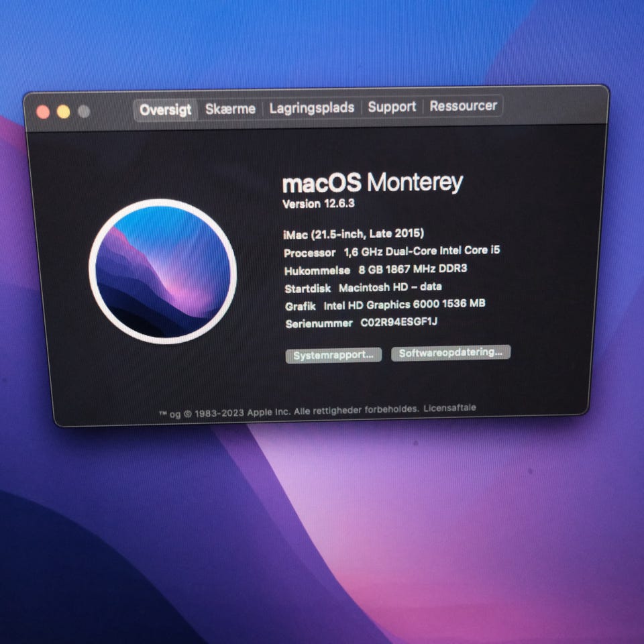The image size is (644, 644).
Task: Click the Startdisk label
Action: (x=308, y=288)
